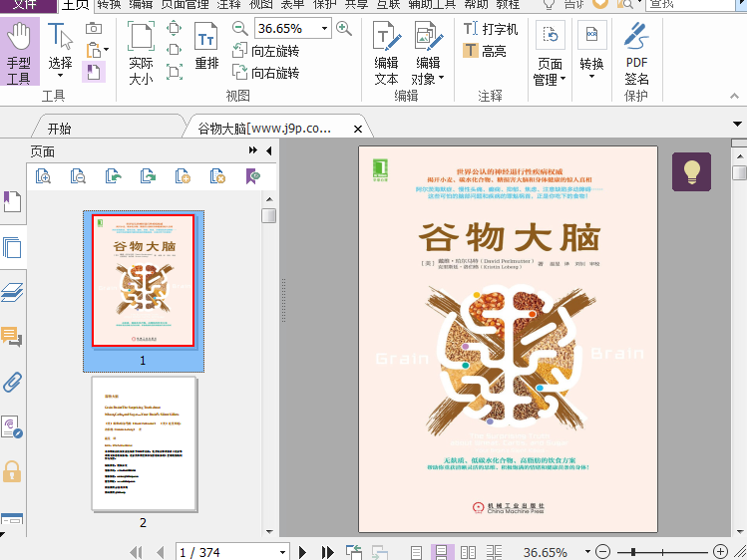
Task: Expand the 编辑对象 dropdown arrow
Action: click(441, 78)
